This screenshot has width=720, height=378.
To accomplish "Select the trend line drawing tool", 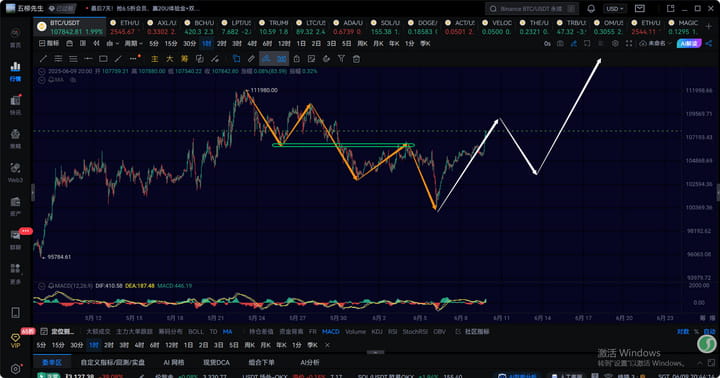I will (43, 59).
